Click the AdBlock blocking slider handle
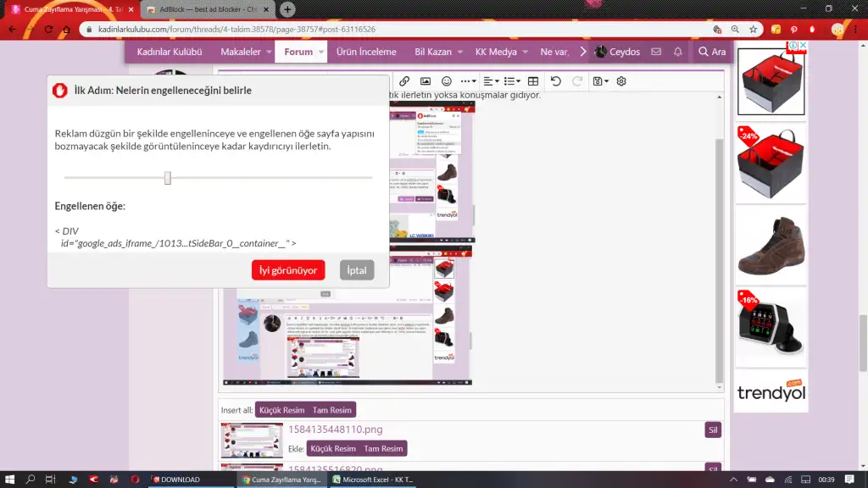 pos(168,178)
